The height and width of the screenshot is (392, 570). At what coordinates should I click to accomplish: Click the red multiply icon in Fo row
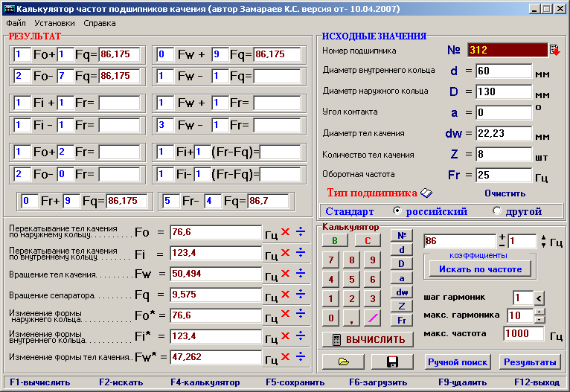[285, 232]
